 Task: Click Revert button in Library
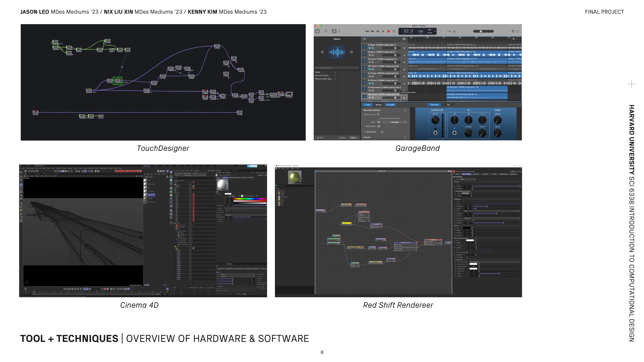click(320, 138)
